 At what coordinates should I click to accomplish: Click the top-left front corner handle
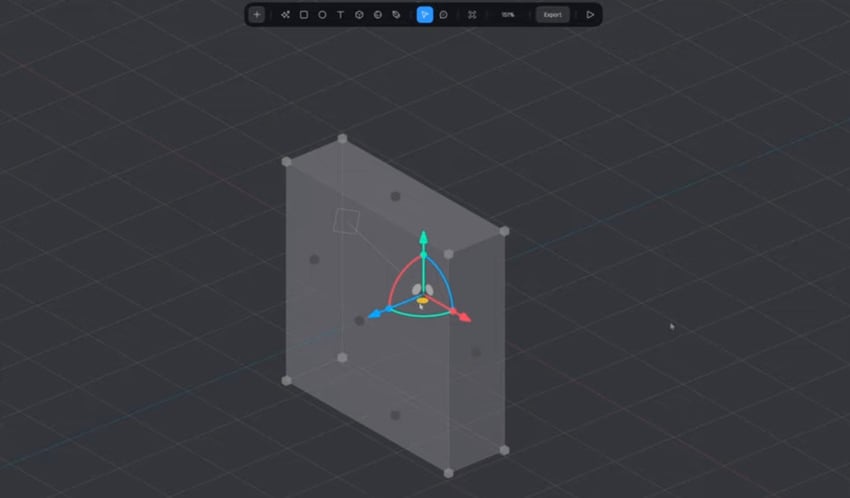click(x=287, y=161)
